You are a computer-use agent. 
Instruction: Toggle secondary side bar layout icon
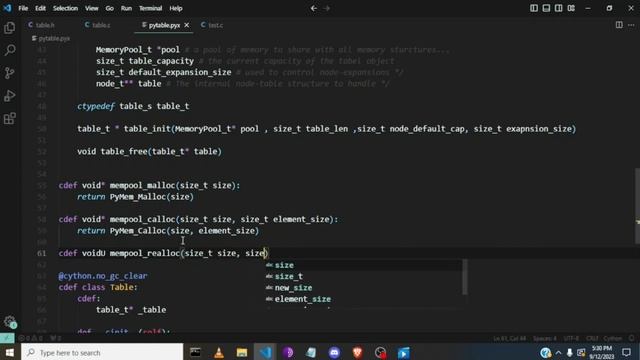point(558,8)
